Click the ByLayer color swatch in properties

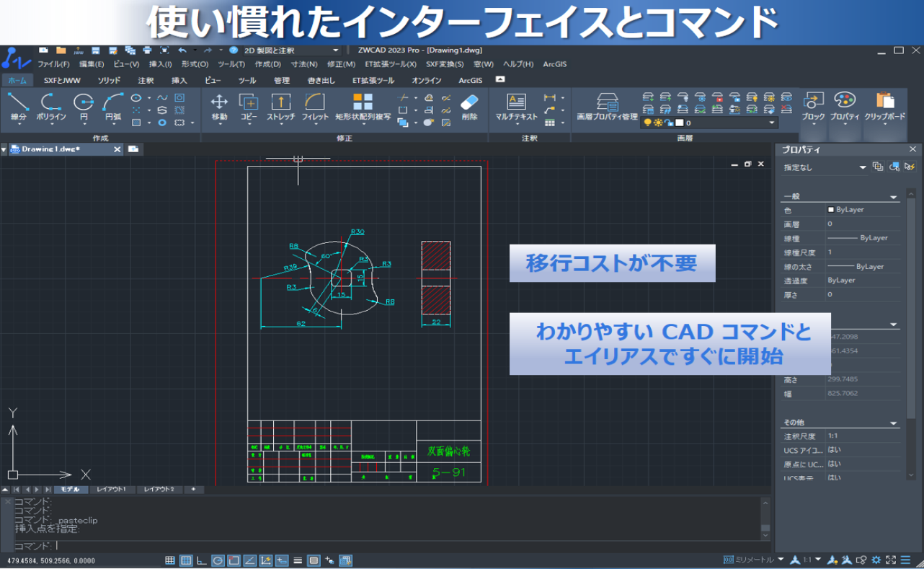click(831, 210)
